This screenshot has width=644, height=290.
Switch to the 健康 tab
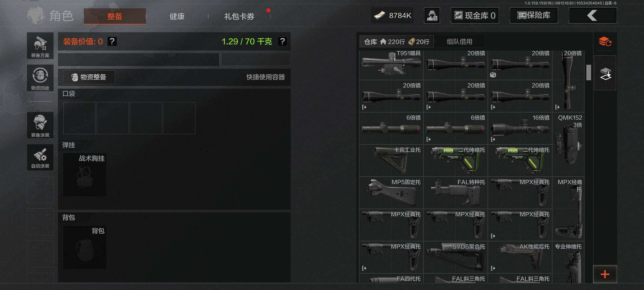(x=177, y=16)
